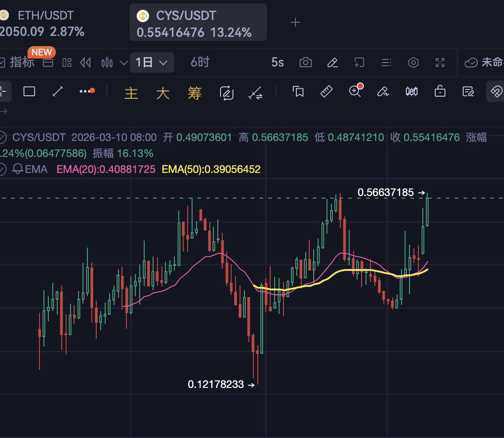Select the CYS/USDT tab
The width and height of the screenshot is (504, 438).
pyautogui.click(x=198, y=22)
